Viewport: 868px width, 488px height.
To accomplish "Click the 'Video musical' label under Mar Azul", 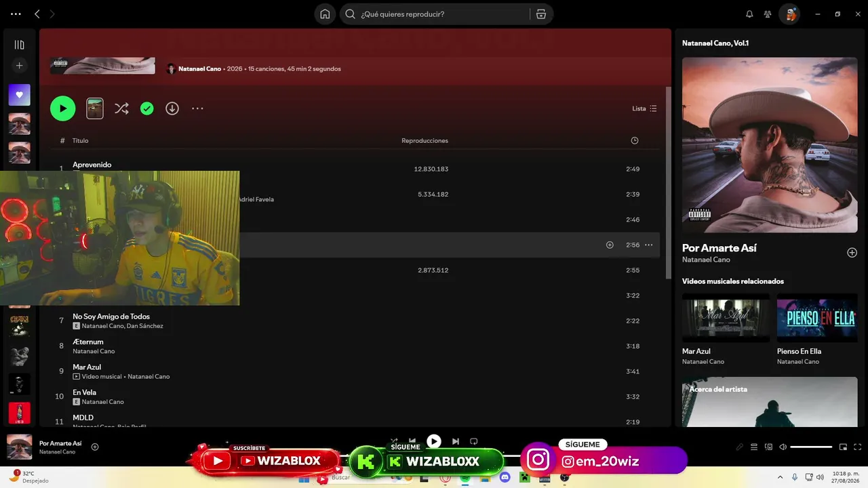I will point(102,377).
